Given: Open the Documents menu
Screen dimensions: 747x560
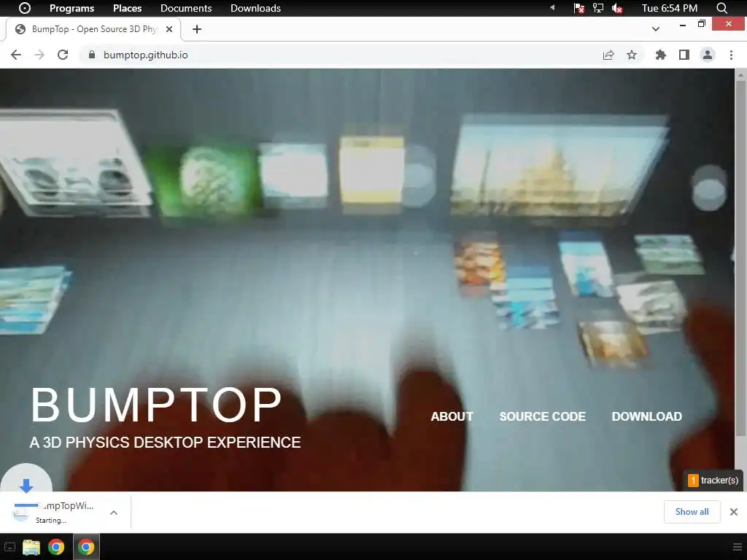Looking at the screenshot, I should (186, 8).
